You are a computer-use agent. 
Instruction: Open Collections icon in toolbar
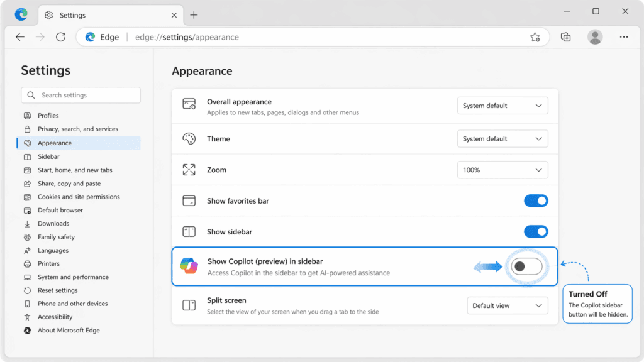pyautogui.click(x=565, y=37)
